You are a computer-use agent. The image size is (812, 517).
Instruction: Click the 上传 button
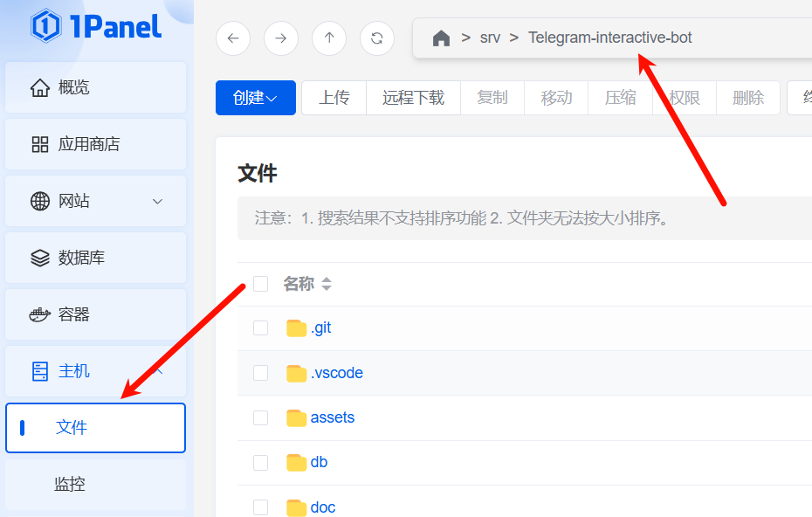pyautogui.click(x=334, y=98)
